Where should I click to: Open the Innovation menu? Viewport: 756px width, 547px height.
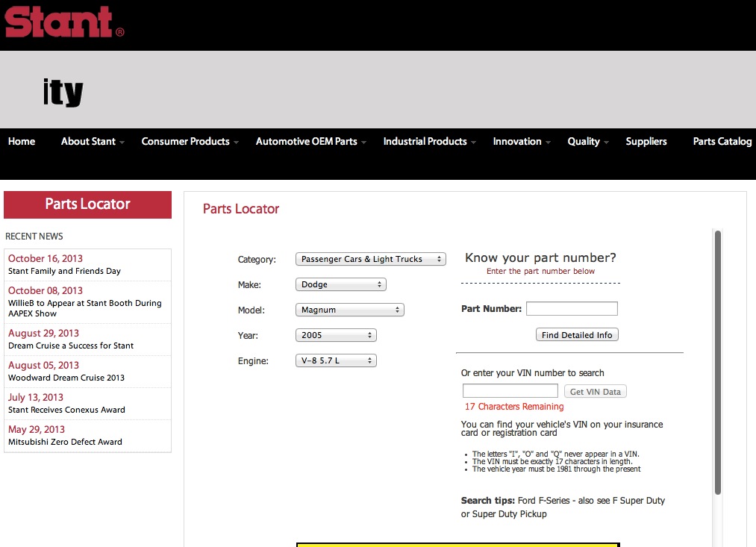[517, 141]
